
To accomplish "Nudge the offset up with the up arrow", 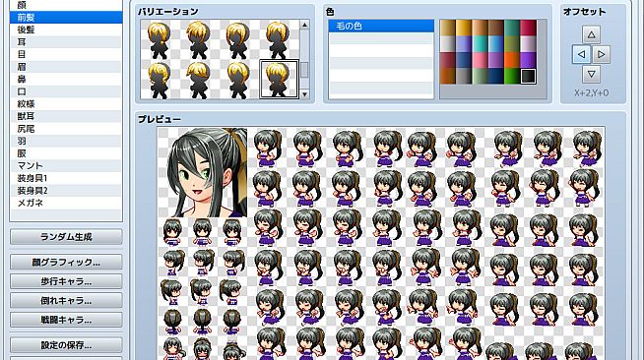I will (592, 34).
